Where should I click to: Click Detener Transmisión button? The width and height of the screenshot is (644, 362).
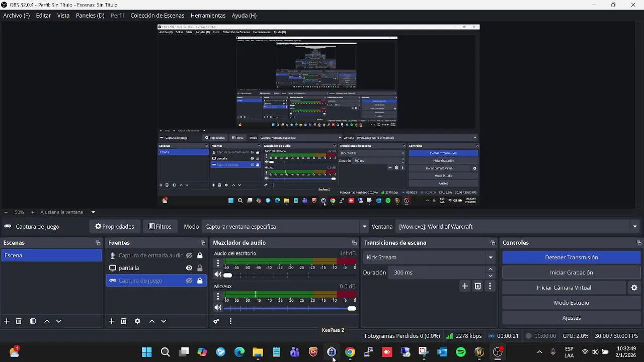tap(571, 257)
